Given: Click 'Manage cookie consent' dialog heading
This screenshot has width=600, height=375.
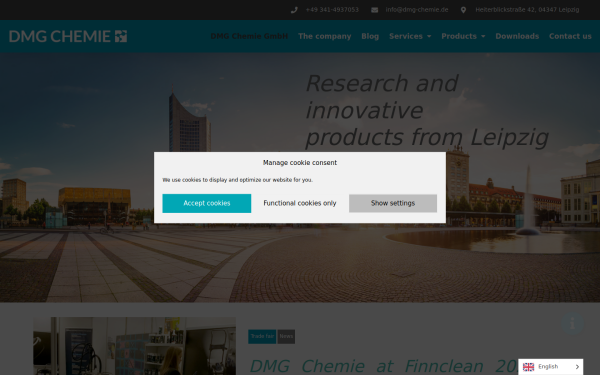Looking at the screenshot, I should point(300,163).
